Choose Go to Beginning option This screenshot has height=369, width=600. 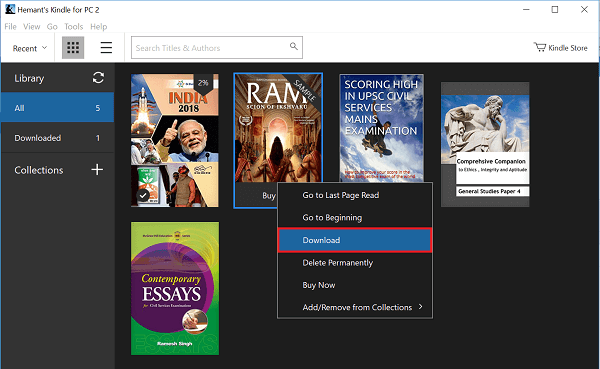(355, 217)
